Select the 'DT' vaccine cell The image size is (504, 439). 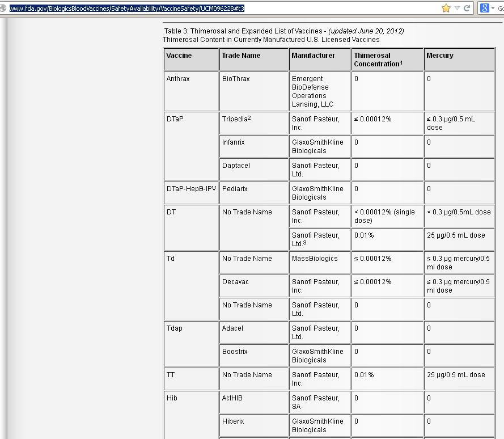[x=191, y=227]
